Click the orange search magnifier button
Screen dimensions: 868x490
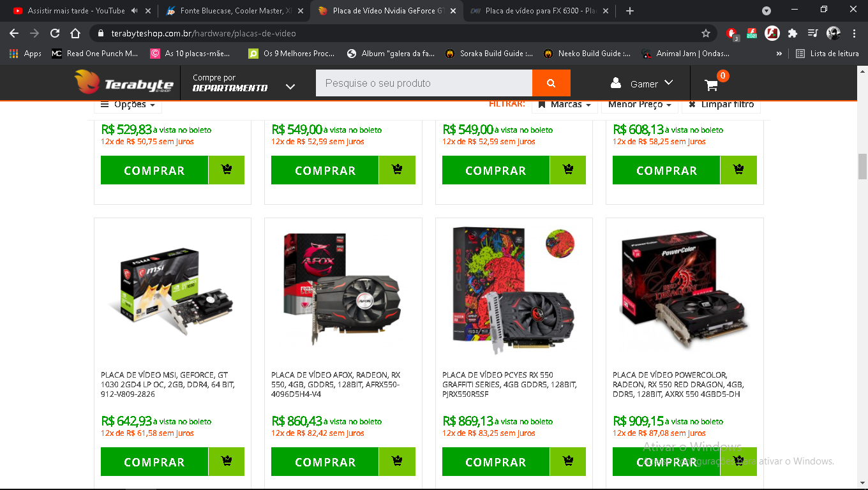(x=551, y=83)
